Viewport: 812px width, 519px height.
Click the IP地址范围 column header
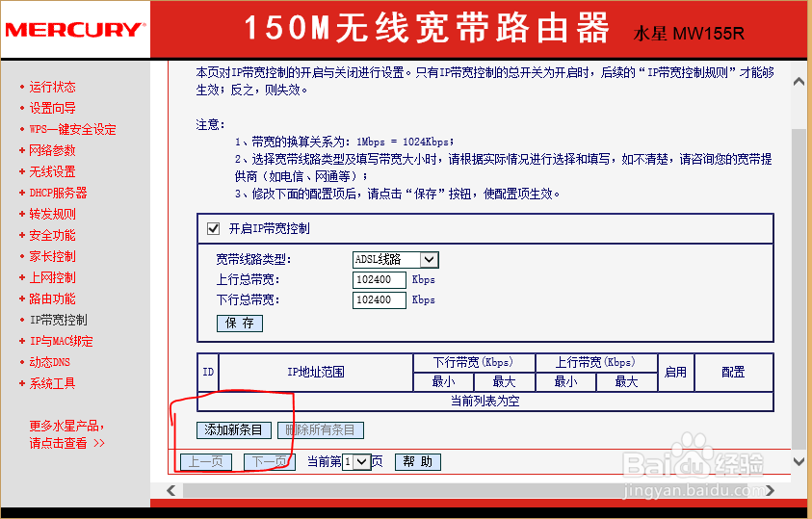[x=316, y=372]
